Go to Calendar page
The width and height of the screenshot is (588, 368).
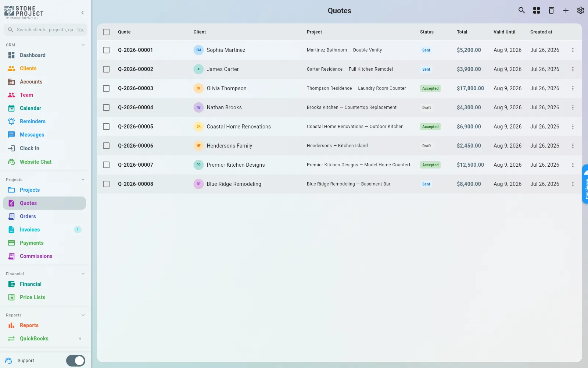(44, 108)
